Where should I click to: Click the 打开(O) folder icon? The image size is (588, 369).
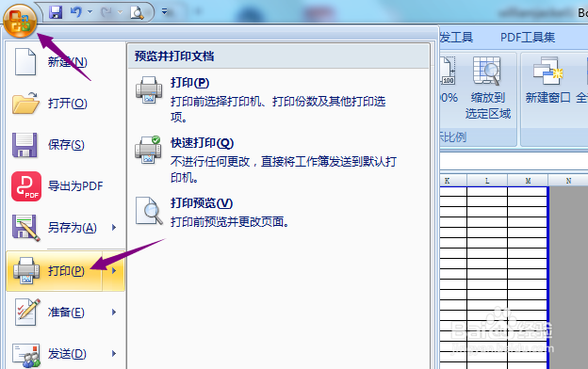25,103
